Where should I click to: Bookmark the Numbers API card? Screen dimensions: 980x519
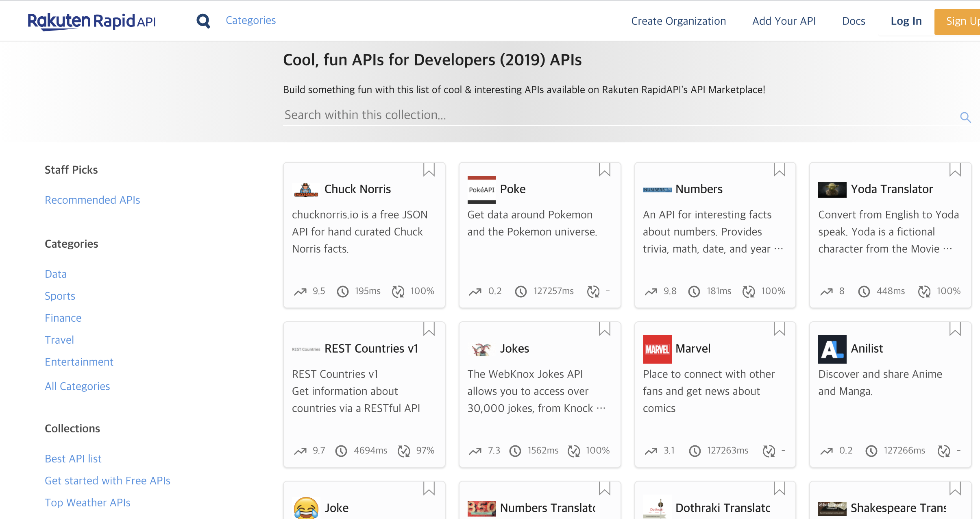pos(779,169)
